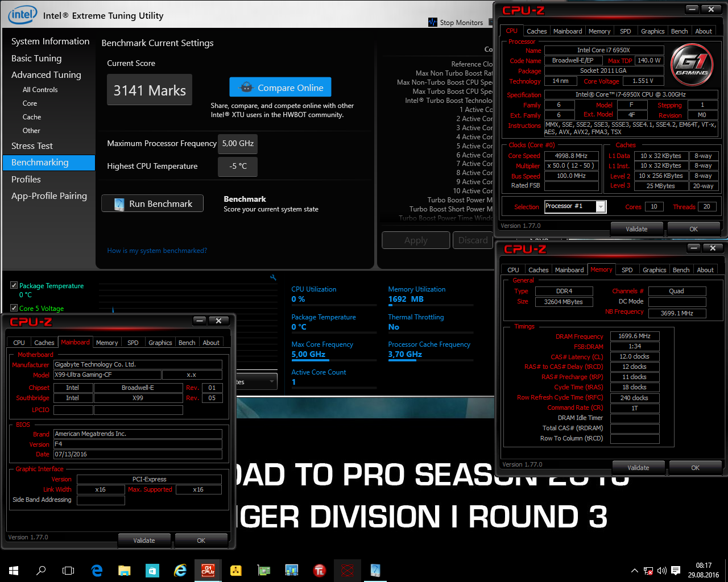Switch to Graphics tab in top CPU-Z window
This screenshot has height=582, width=728.
[652, 31]
